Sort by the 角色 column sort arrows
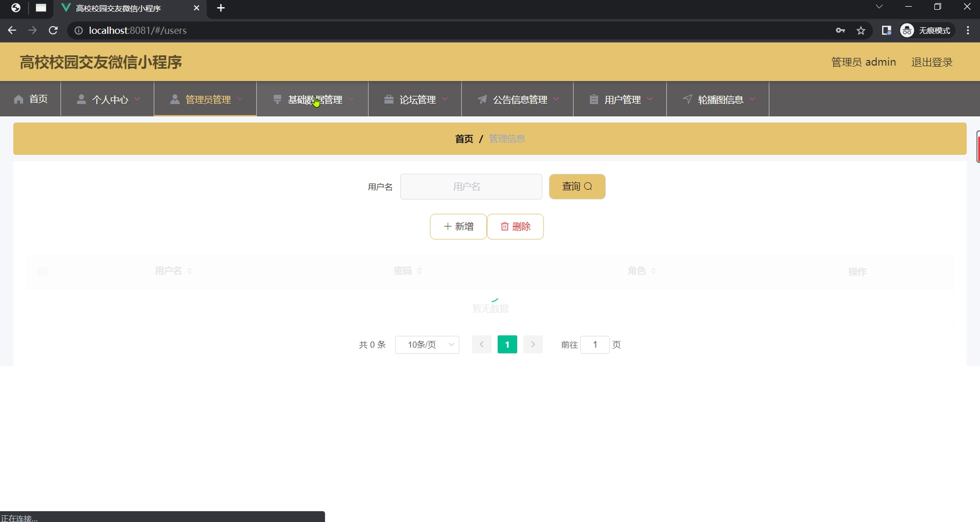980x522 pixels. coord(654,271)
